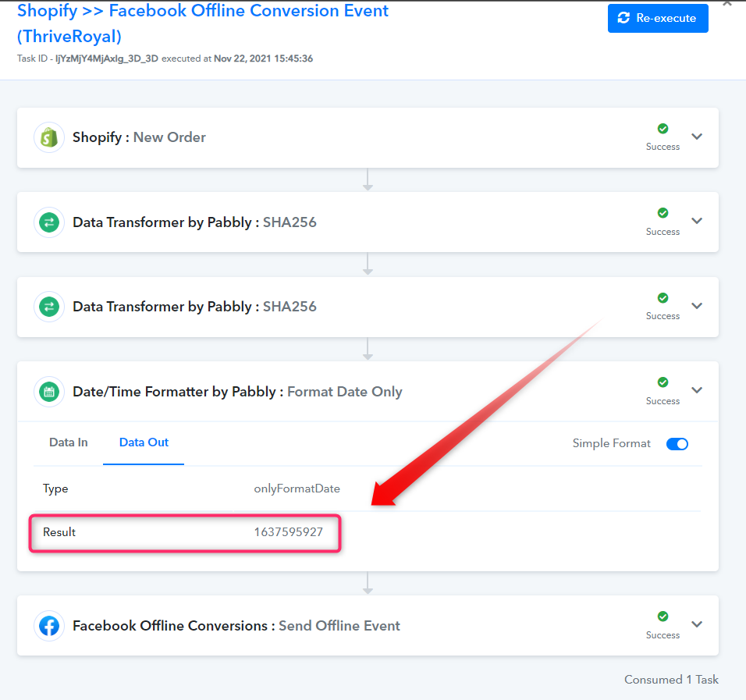Click the Facebook step success checkmark

[663, 616]
